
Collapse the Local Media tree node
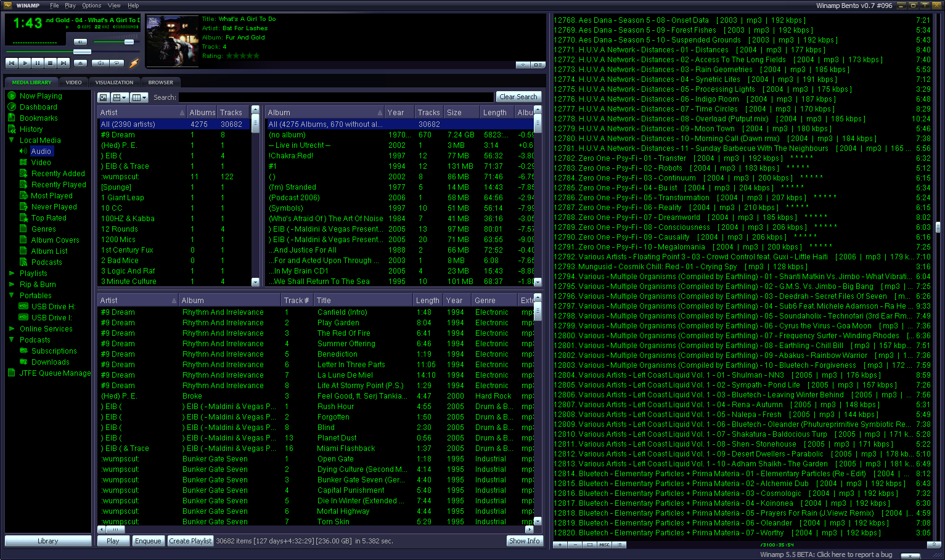coord(11,140)
